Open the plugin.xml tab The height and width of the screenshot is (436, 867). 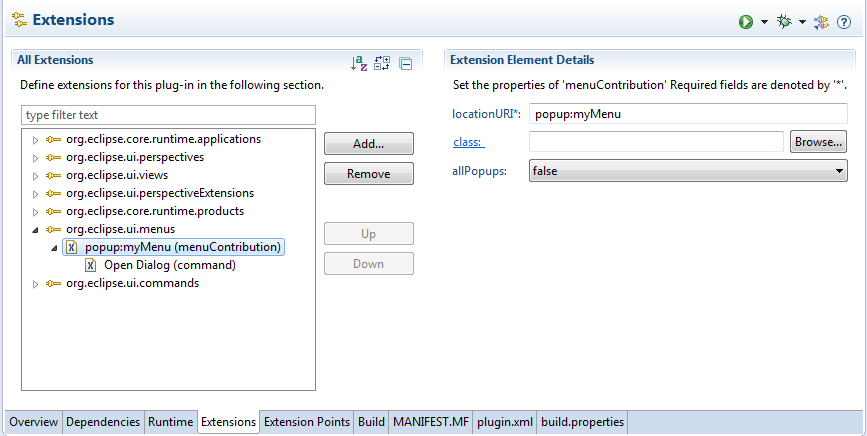505,422
